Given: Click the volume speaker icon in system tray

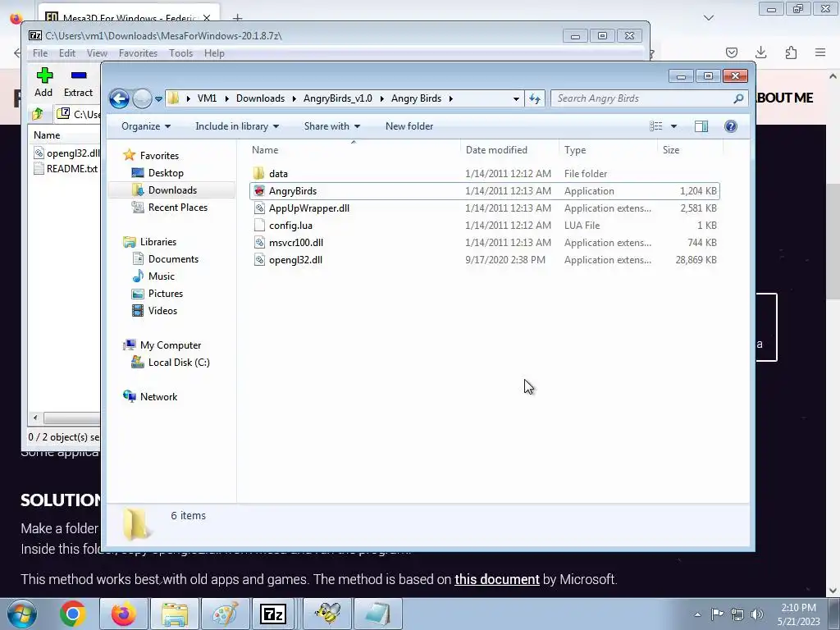Looking at the screenshot, I should tap(756, 614).
